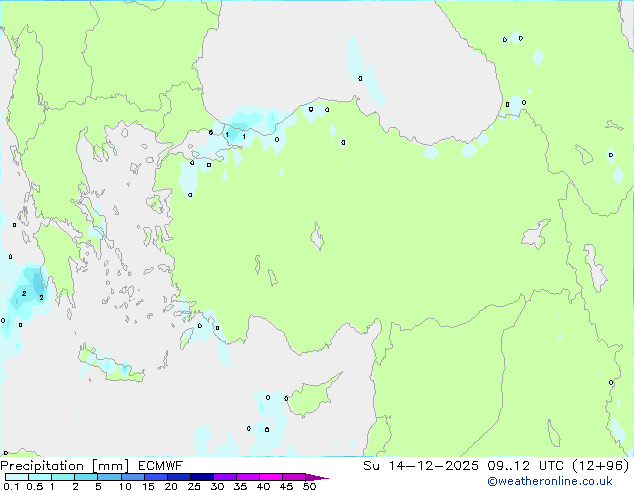Click the 0.5–1 mm legend color swatch

click(40, 477)
